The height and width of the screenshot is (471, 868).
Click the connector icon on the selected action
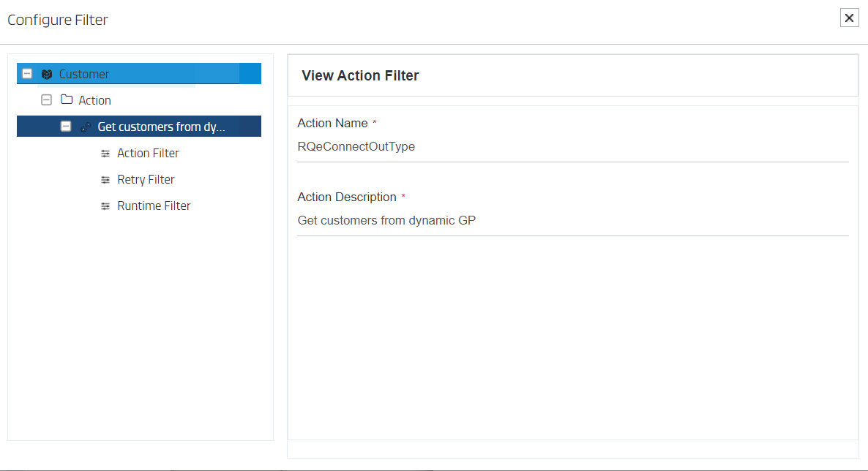(x=86, y=126)
